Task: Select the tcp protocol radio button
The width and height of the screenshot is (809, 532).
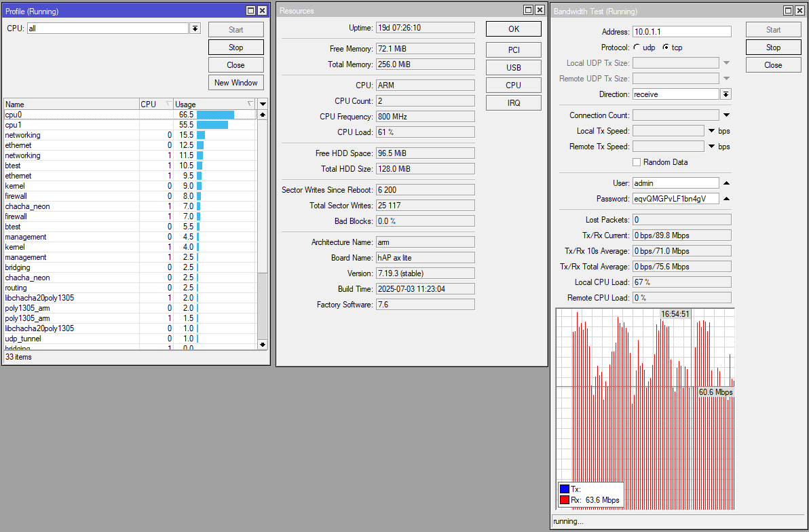Action: tap(665, 47)
